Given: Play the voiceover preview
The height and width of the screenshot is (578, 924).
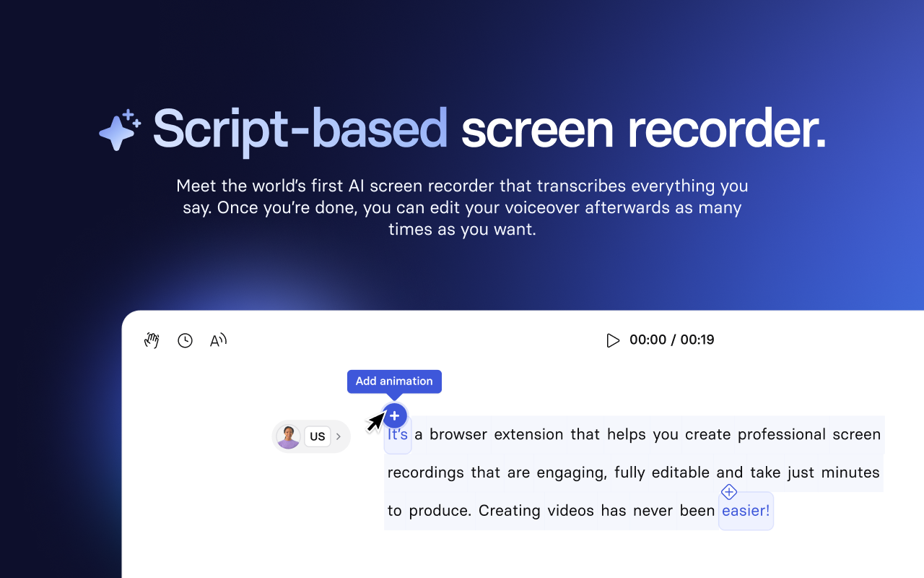Looking at the screenshot, I should 613,340.
